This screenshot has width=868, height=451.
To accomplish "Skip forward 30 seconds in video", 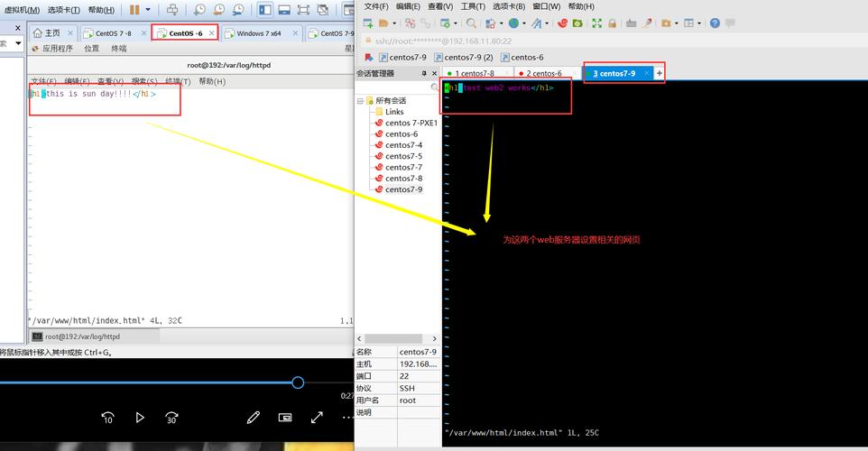I will coord(171,418).
